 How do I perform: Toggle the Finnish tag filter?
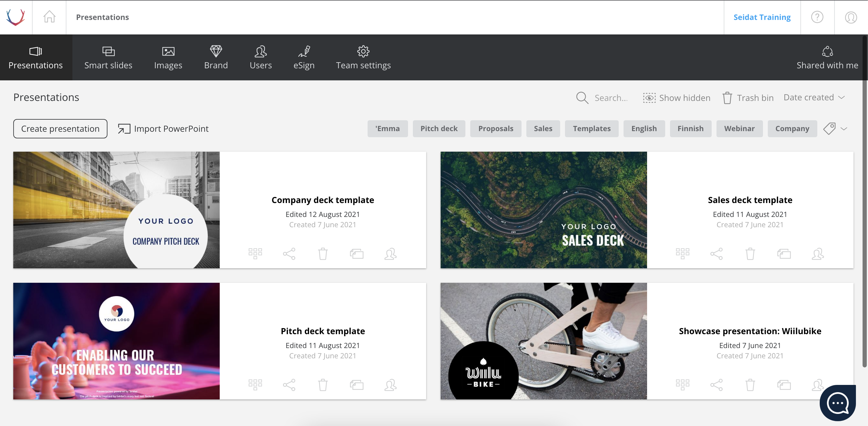[x=691, y=128]
